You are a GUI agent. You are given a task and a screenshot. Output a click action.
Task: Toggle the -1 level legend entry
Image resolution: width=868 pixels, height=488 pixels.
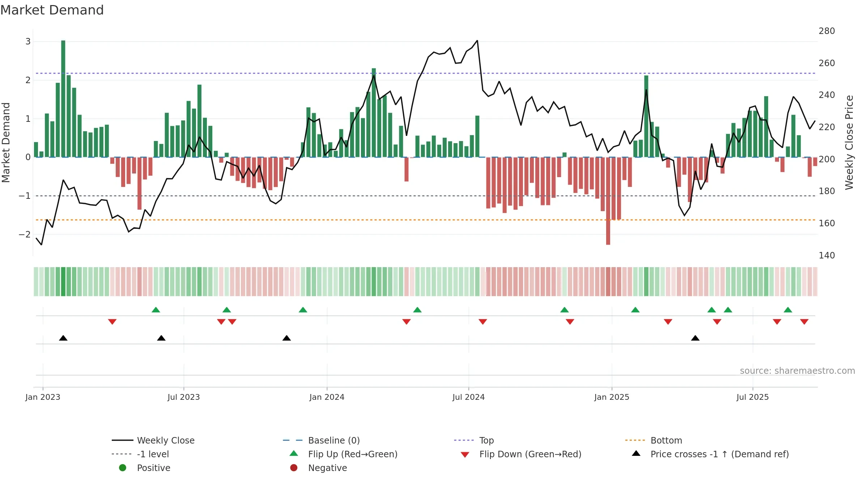tap(140, 454)
